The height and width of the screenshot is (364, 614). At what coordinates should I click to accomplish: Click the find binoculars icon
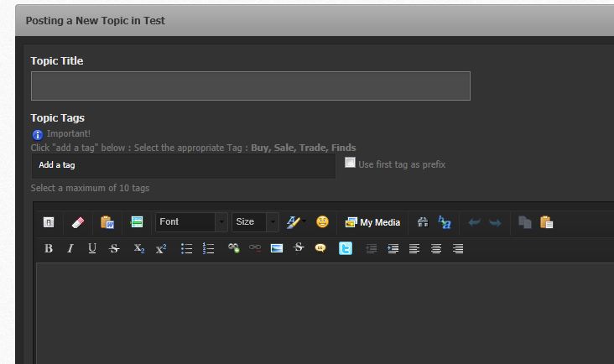(423, 222)
